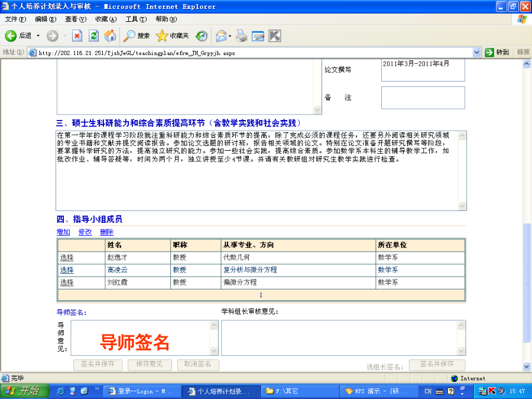Click the Stop loading toolbar icon

[77, 36]
